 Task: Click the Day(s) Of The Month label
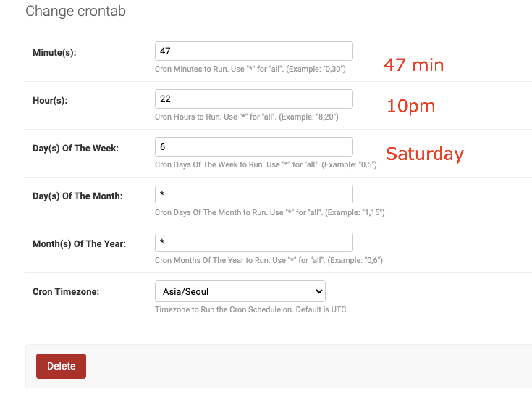click(x=77, y=196)
